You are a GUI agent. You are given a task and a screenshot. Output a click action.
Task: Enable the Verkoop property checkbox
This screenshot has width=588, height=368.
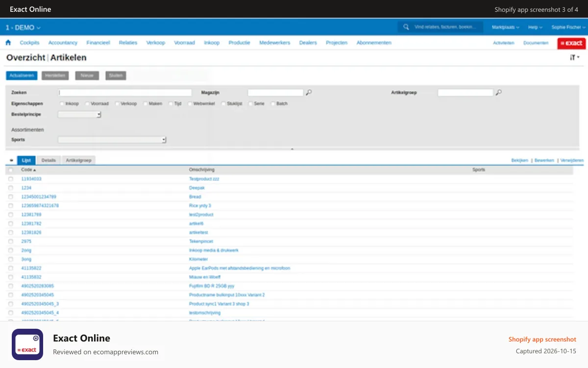point(117,104)
